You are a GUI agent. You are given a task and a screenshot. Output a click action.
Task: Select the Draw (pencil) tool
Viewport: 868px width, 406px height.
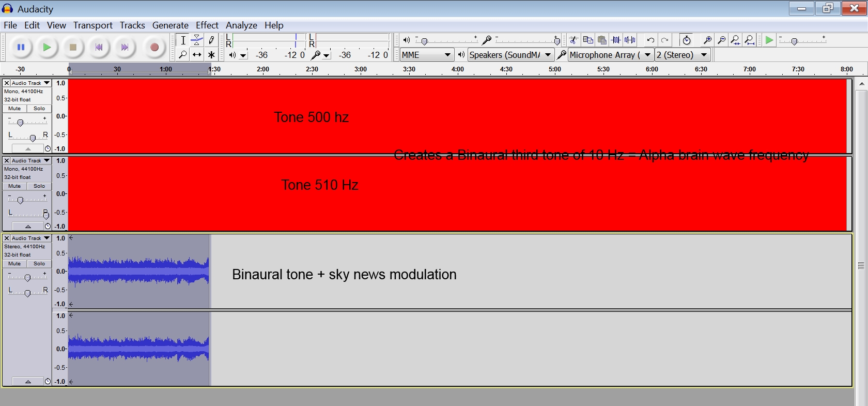point(211,40)
